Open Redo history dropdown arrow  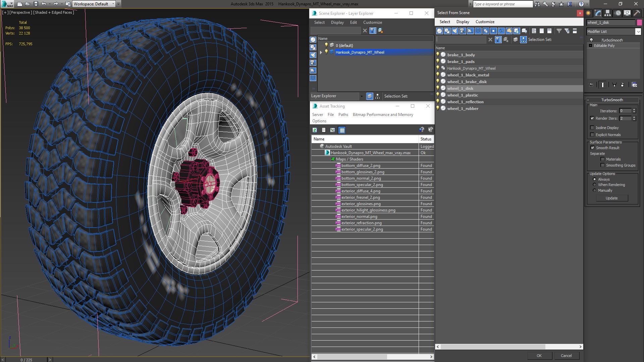[x=61, y=4]
